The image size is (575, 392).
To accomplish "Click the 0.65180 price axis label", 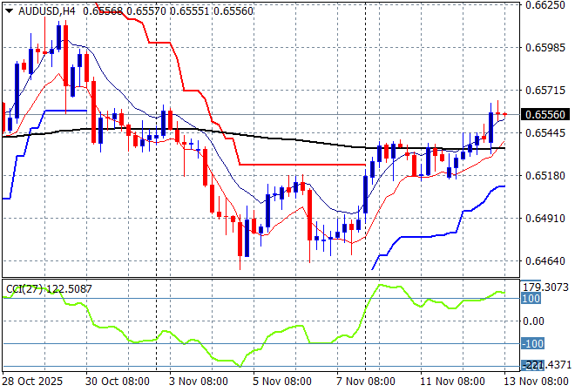I will pos(545,176).
